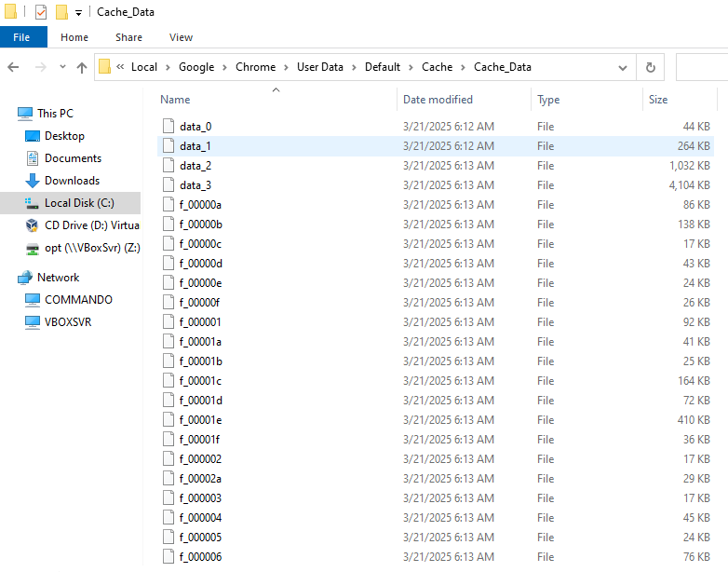The width and height of the screenshot is (728, 572).
Task: Open the Share ribbon tab
Action: (128, 37)
